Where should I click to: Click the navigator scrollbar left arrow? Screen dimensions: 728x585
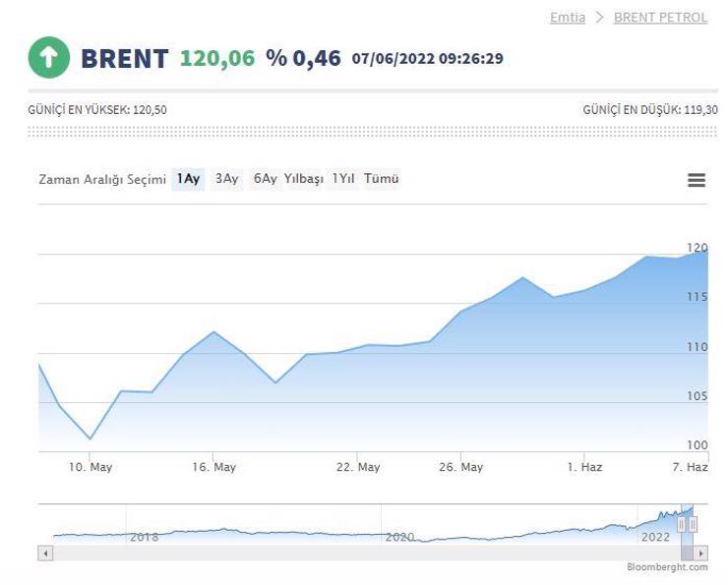pyautogui.click(x=45, y=553)
